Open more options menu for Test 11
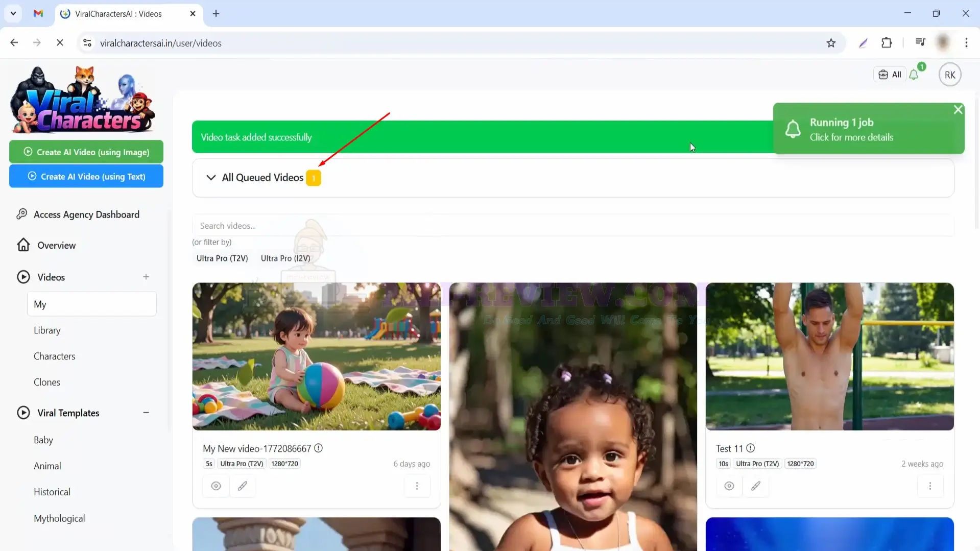 (x=930, y=486)
